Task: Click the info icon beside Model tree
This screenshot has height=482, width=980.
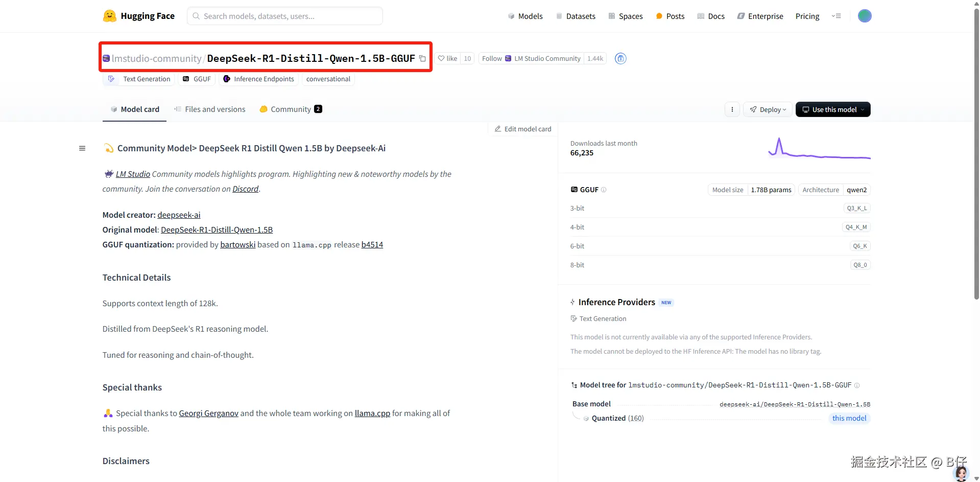Action: [857, 385]
